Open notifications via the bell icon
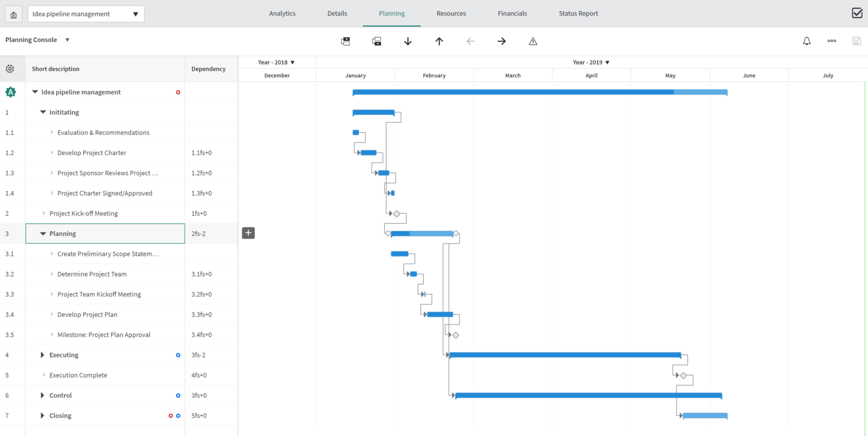 806,40
